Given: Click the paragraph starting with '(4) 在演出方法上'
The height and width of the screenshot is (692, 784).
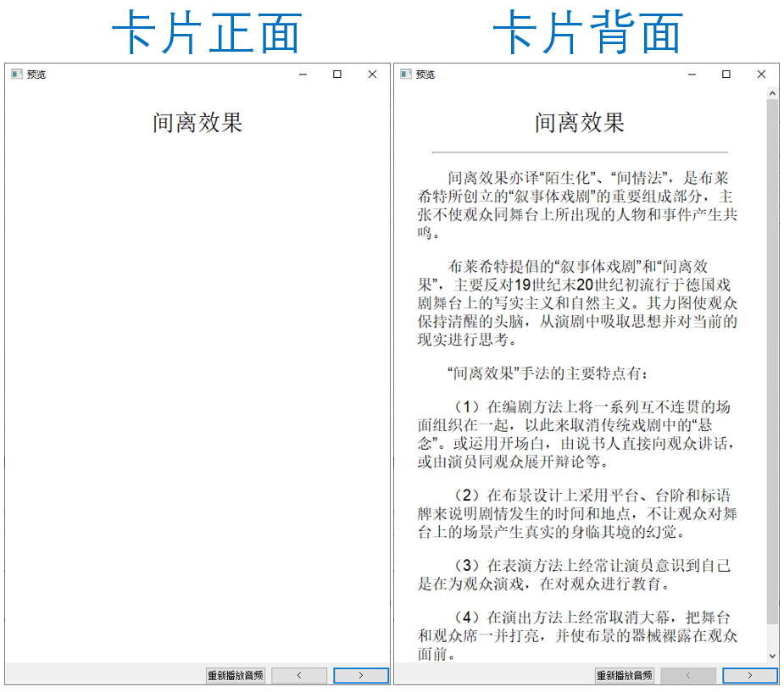Looking at the screenshot, I should [577, 636].
